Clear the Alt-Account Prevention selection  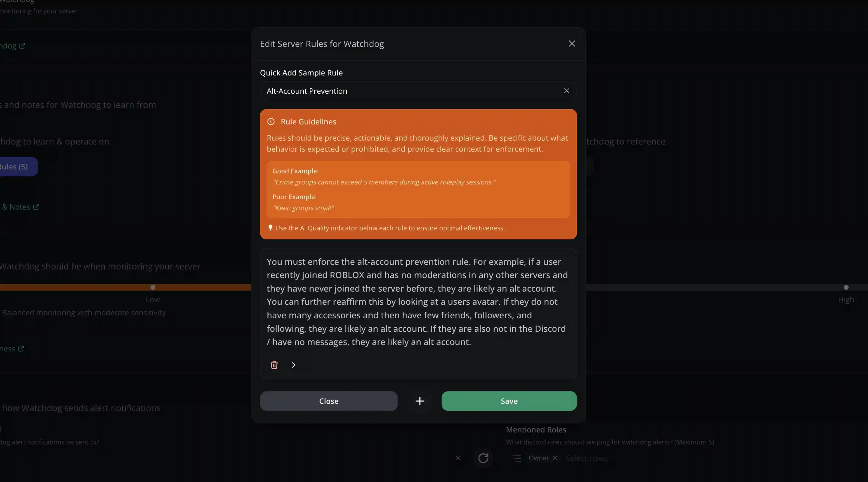[x=566, y=91]
